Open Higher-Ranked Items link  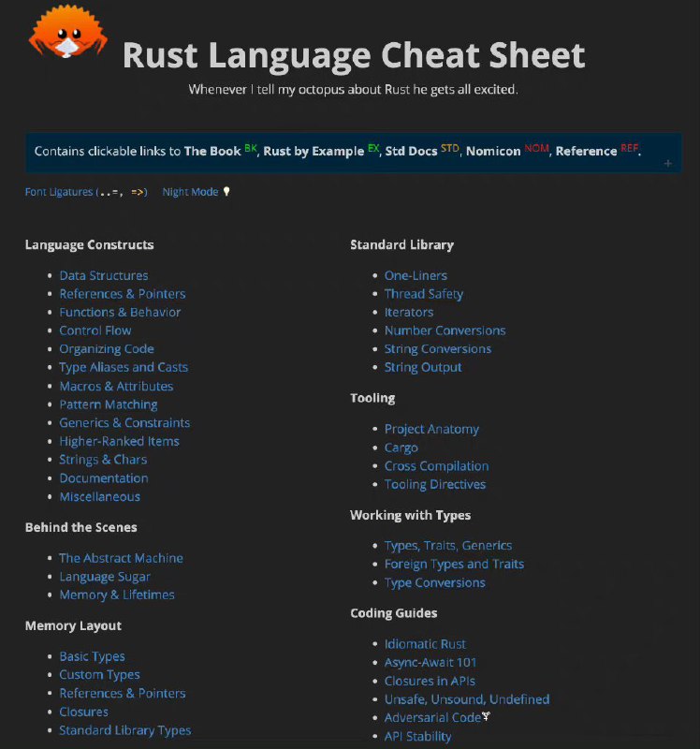tap(120, 441)
